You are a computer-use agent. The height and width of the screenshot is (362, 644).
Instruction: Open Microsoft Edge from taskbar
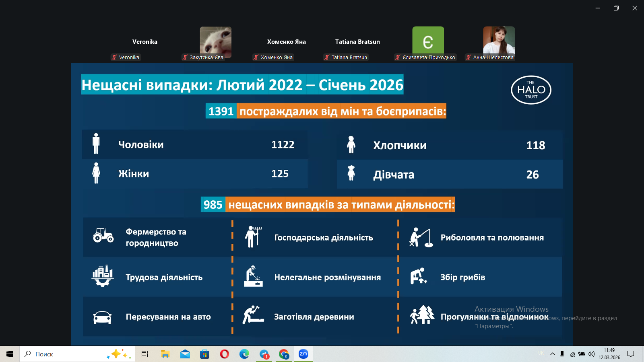point(244,354)
